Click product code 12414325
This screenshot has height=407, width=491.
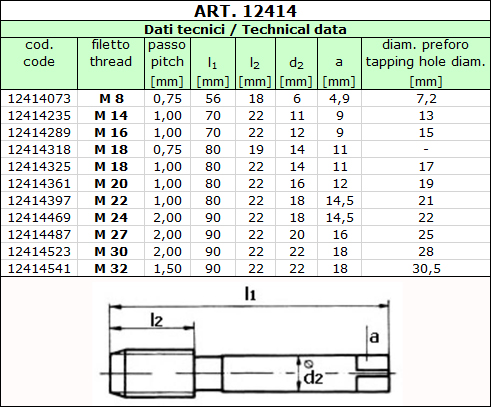pos(39,167)
